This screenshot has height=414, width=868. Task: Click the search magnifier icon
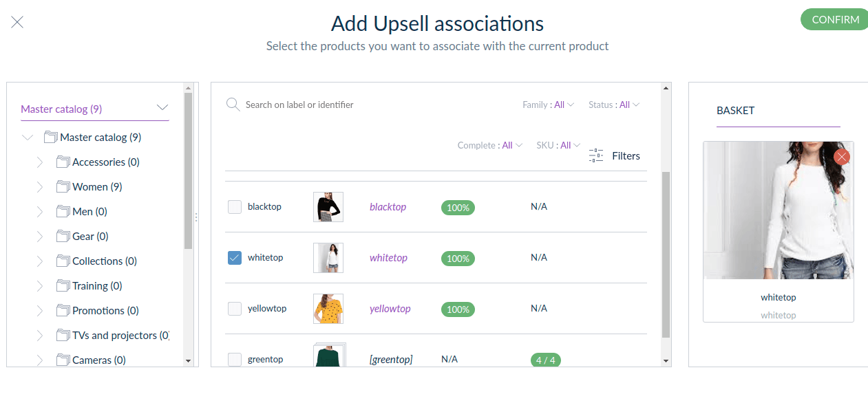(x=233, y=105)
